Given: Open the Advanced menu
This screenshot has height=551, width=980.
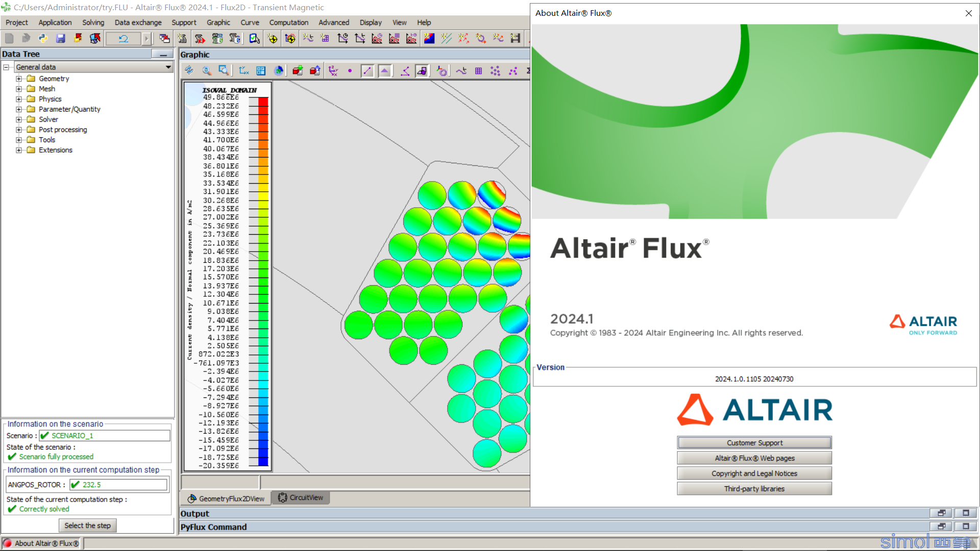Looking at the screenshot, I should pyautogui.click(x=334, y=22).
